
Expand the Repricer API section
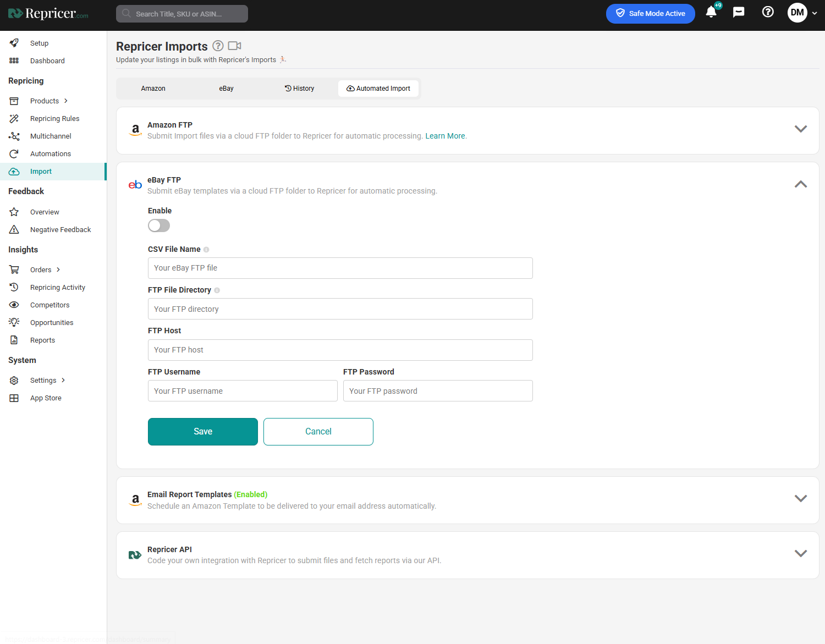click(x=801, y=553)
